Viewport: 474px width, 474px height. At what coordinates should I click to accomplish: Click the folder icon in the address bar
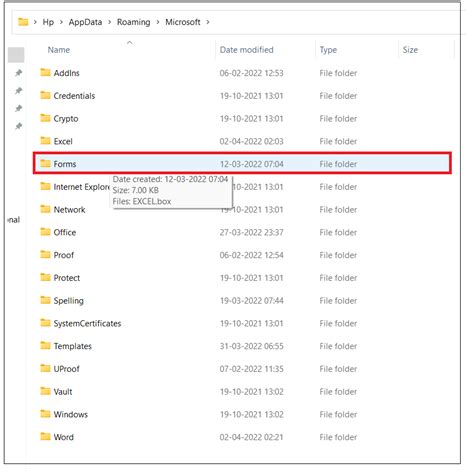point(23,22)
